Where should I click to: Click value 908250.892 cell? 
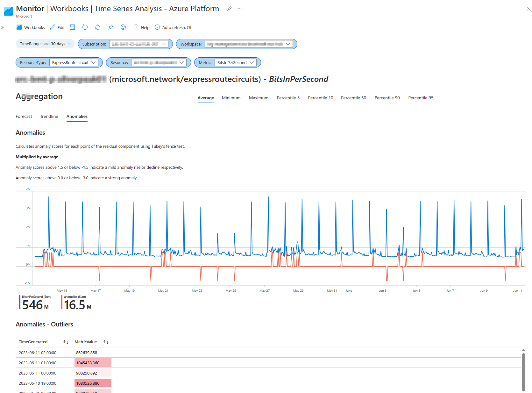93,373
